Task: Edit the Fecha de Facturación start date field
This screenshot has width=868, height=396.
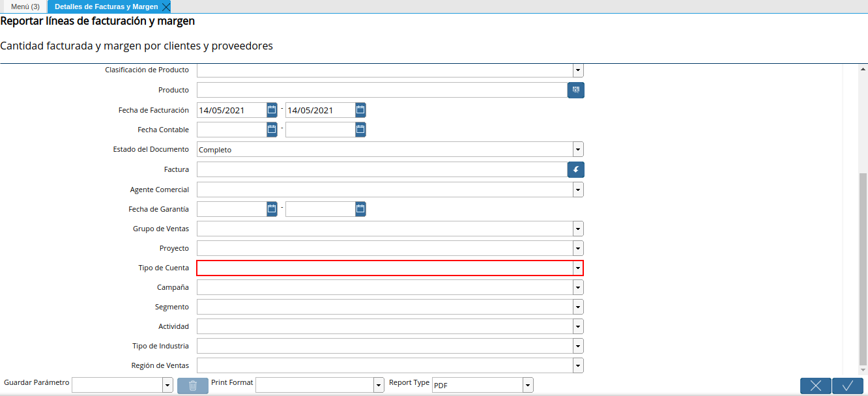Action: [x=231, y=110]
